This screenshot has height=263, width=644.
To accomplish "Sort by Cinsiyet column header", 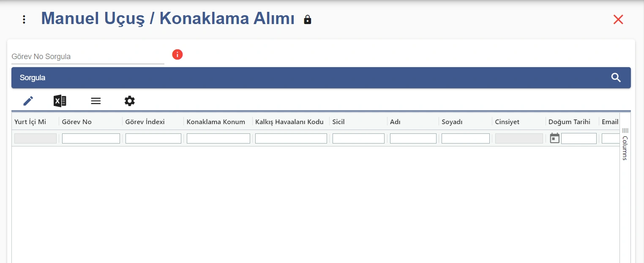I will (x=508, y=122).
